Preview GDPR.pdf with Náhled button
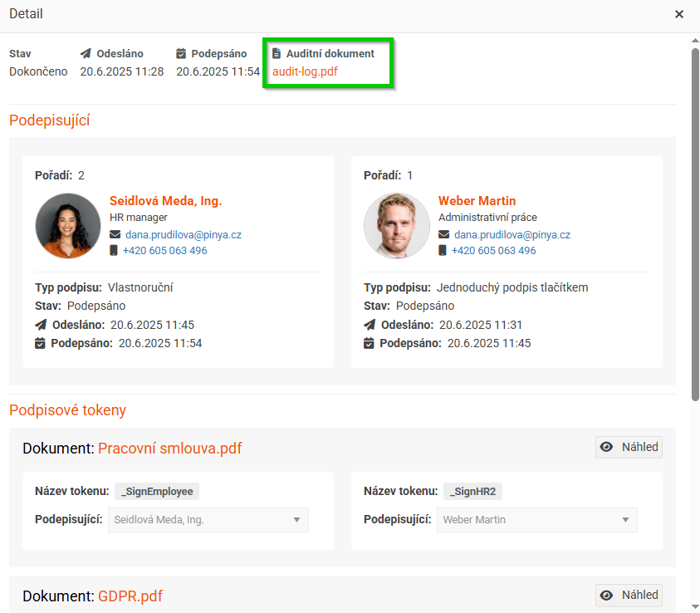This screenshot has height=613, width=700. pyautogui.click(x=629, y=595)
